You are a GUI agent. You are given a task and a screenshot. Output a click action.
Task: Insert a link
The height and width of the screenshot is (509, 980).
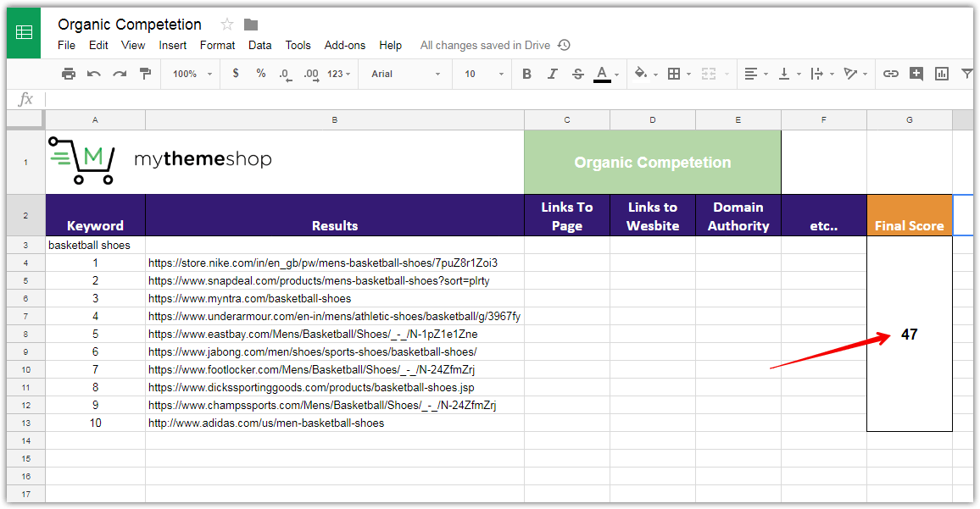891,74
